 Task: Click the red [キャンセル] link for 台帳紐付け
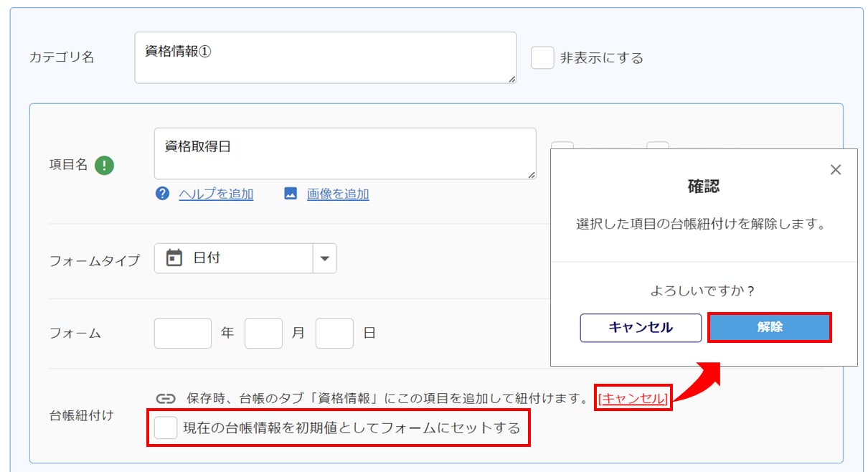(634, 398)
